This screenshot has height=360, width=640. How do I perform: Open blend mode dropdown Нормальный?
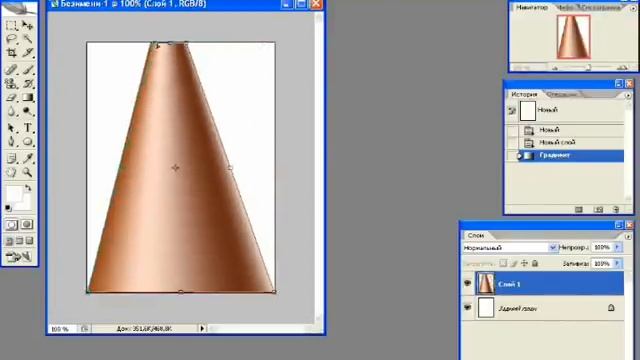(510, 248)
